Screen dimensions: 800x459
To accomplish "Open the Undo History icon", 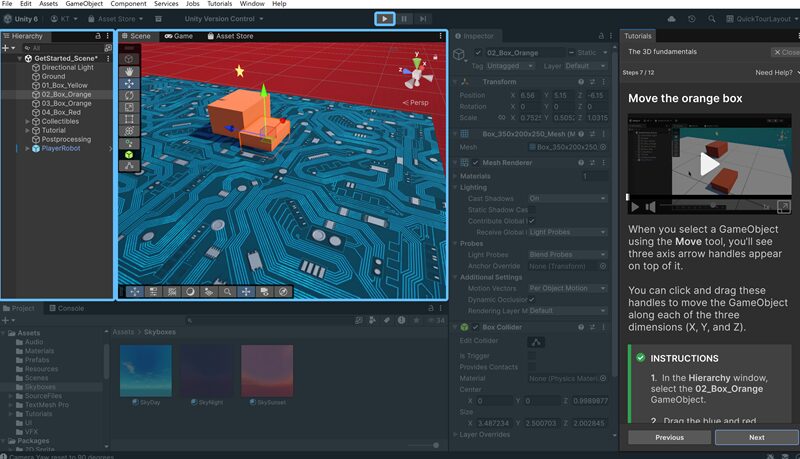I will point(691,18).
